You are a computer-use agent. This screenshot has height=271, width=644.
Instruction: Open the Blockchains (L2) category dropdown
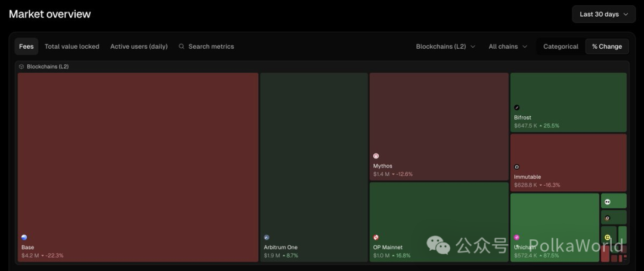coord(445,46)
